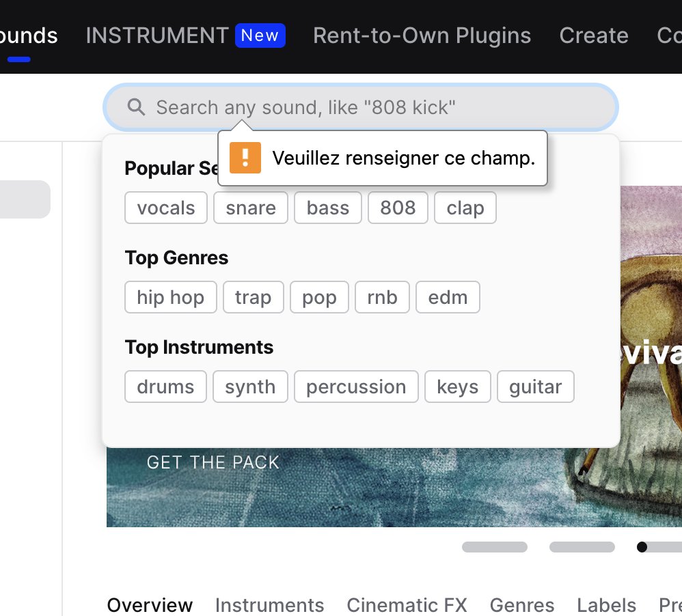Pick the drums instrument tag
Screen dimensions: 682x616
pyautogui.click(x=165, y=387)
